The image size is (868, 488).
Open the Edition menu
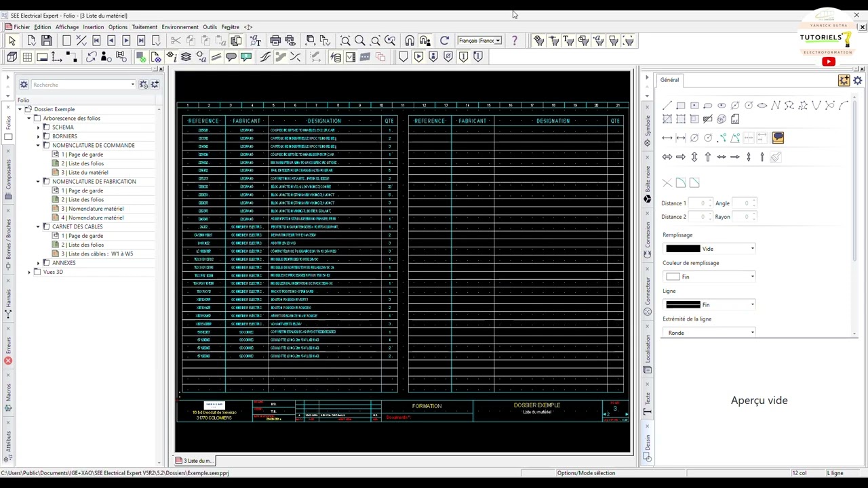pyautogui.click(x=42, y=27)
